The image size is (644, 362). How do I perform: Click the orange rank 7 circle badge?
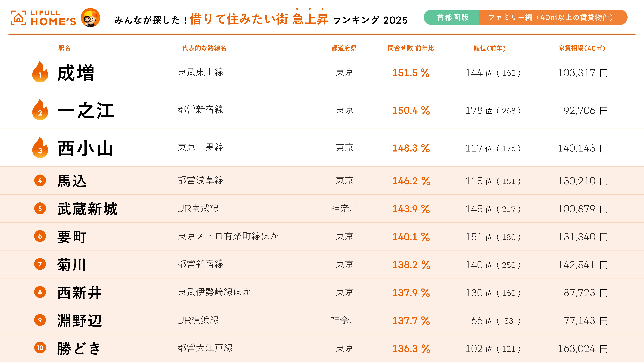[x=40, y=264]
